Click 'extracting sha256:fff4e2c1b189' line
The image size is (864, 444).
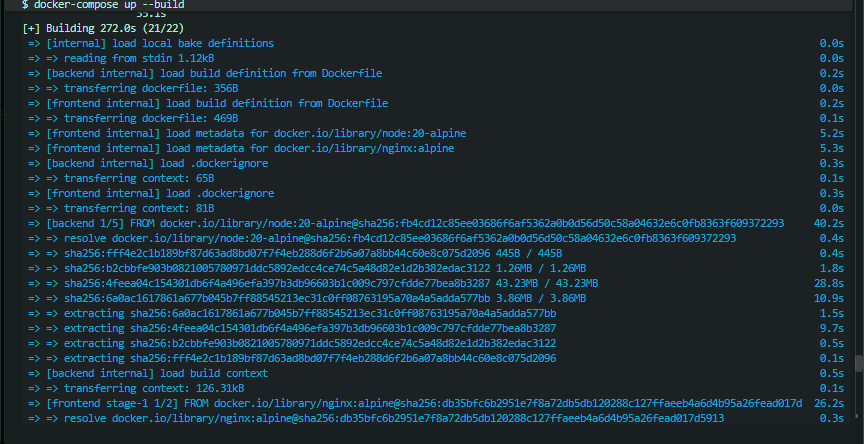tap(292, 358)
